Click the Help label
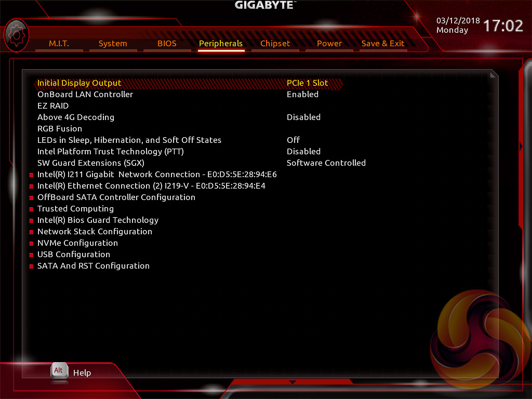 click(x=82, y=373)
